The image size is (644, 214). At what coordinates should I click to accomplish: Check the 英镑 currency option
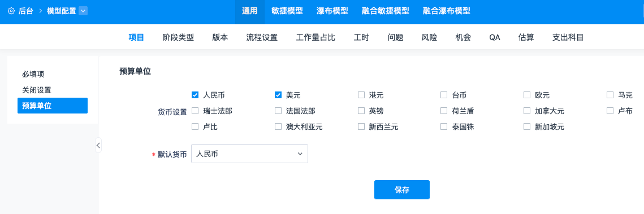(361, 111)
